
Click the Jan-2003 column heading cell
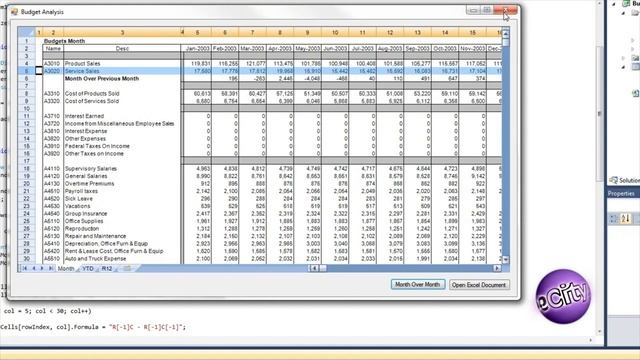(198, 49)
